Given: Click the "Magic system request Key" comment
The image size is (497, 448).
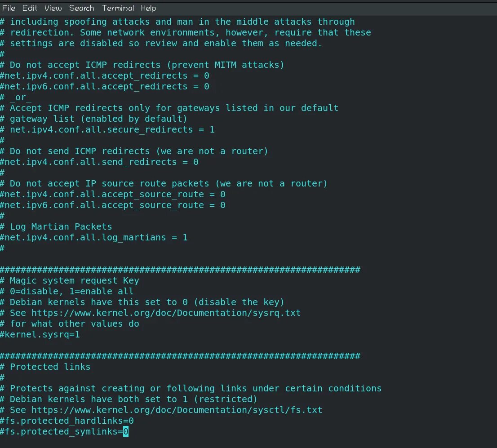Looking at the screenshot, I should pyautogui.click(x=74, y=280).
